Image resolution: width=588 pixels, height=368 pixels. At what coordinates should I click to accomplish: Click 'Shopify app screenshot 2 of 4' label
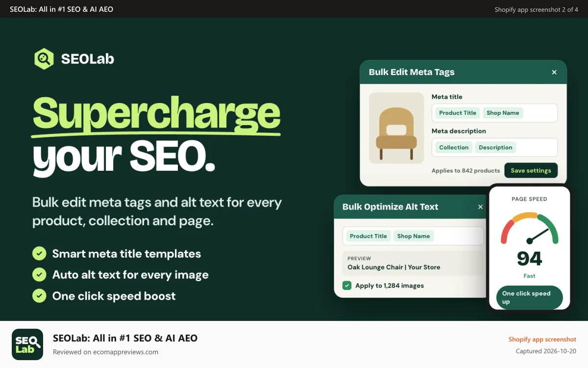(536, 9)
